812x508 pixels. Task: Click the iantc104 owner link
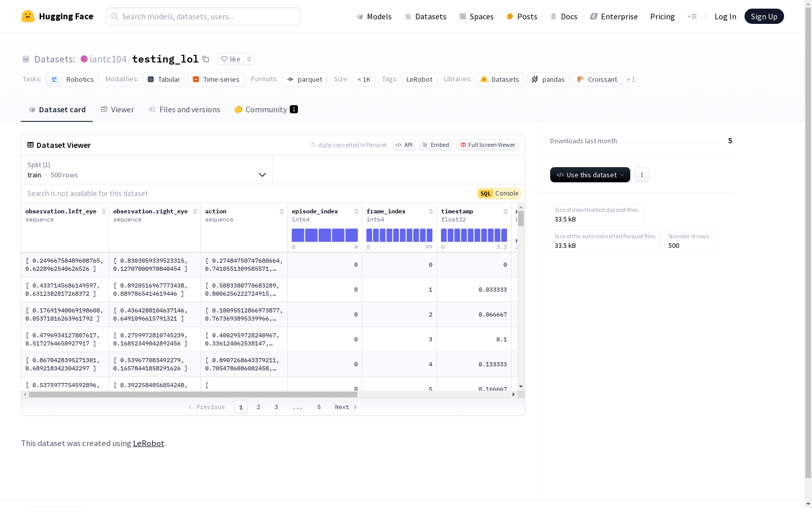click(108, 59)
